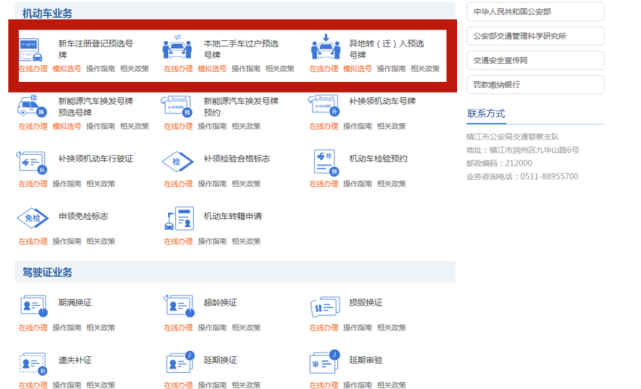641x389 pixels.
Task: Open 操作指南 under 新能源汽车换发号牌预约
Action: pos(212,126)
